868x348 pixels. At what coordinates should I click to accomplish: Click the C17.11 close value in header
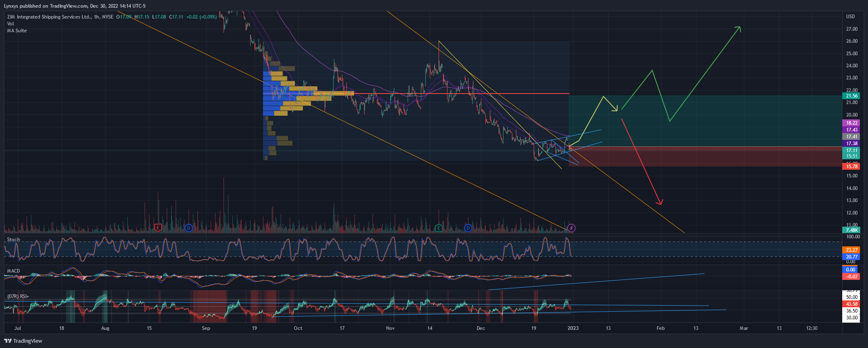pos(176,17)
